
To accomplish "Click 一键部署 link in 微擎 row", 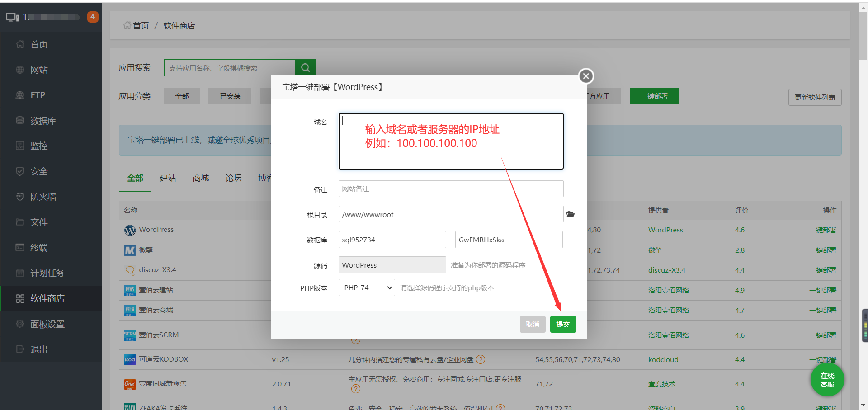I will click(823, 250).
